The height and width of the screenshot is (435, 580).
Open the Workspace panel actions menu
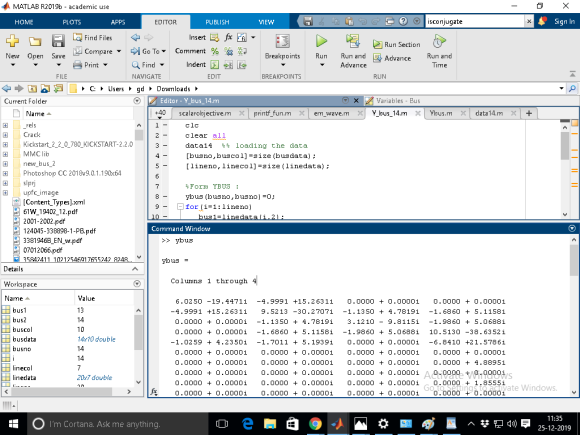point(137,284)
